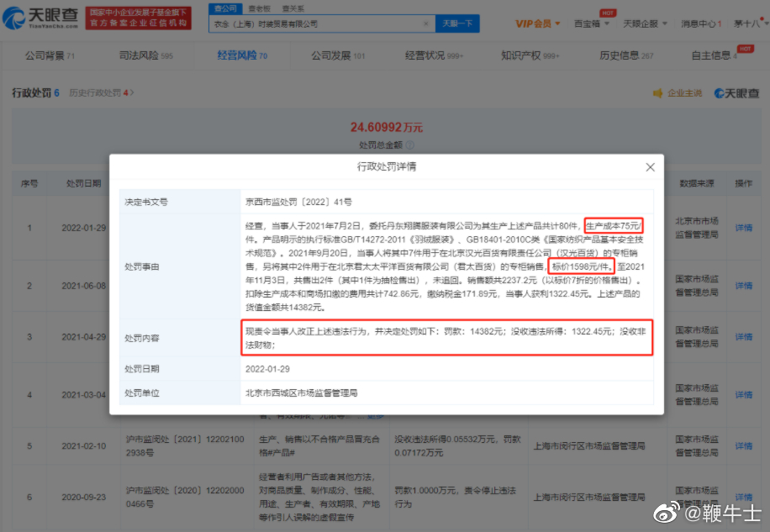Switch to the 公司发展 tab
The width and height of the screenshot is (770, 532).
(338, 55)
